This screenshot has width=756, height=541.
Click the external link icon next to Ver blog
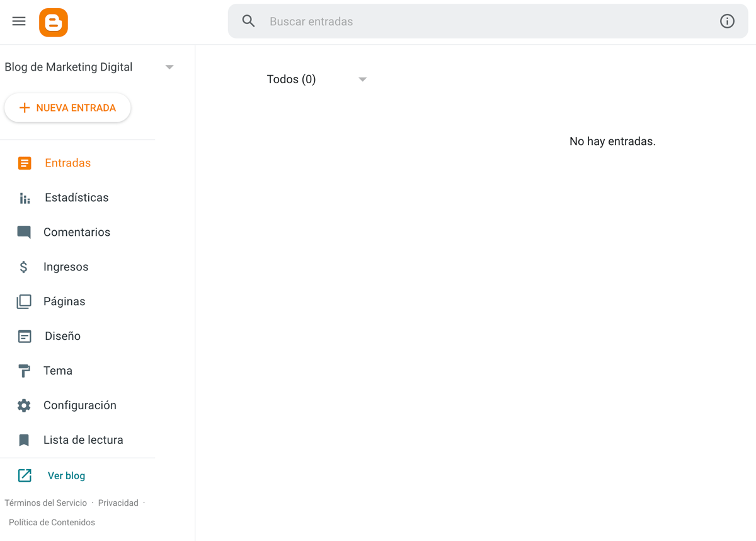(24, 475)
